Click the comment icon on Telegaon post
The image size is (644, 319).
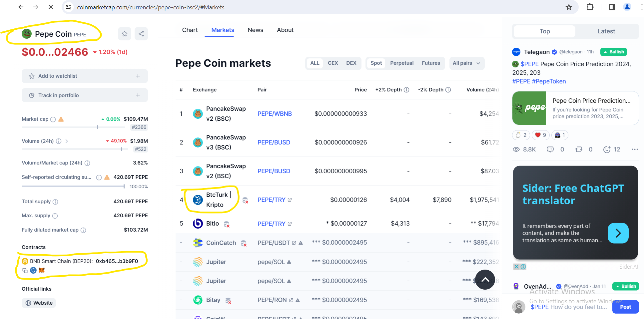point(550,149)
